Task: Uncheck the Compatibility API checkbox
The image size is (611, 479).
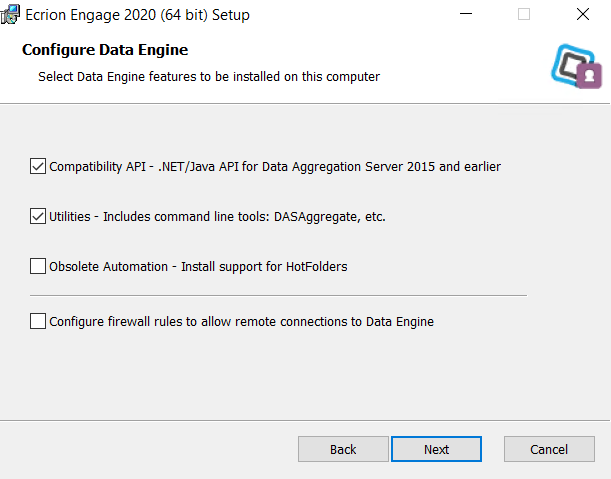Action: [x=38, y=166]
